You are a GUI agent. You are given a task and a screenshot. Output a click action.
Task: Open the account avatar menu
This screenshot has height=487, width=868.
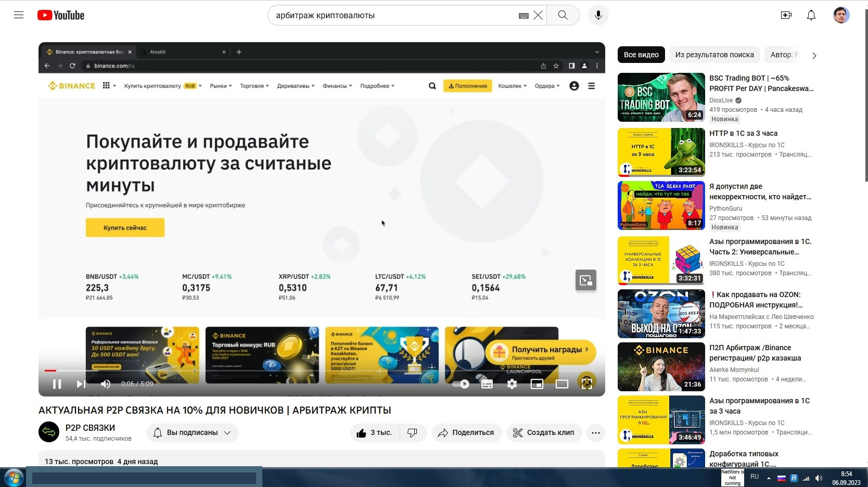(841, 15)
